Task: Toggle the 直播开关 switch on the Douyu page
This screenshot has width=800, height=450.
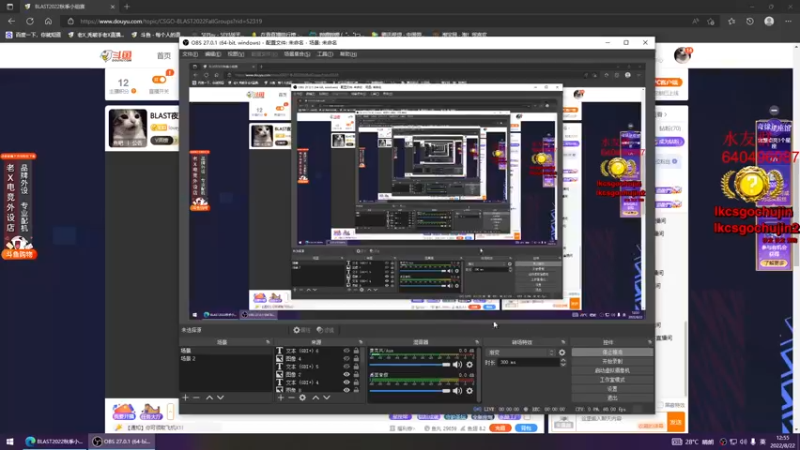Action: (159, 80)
